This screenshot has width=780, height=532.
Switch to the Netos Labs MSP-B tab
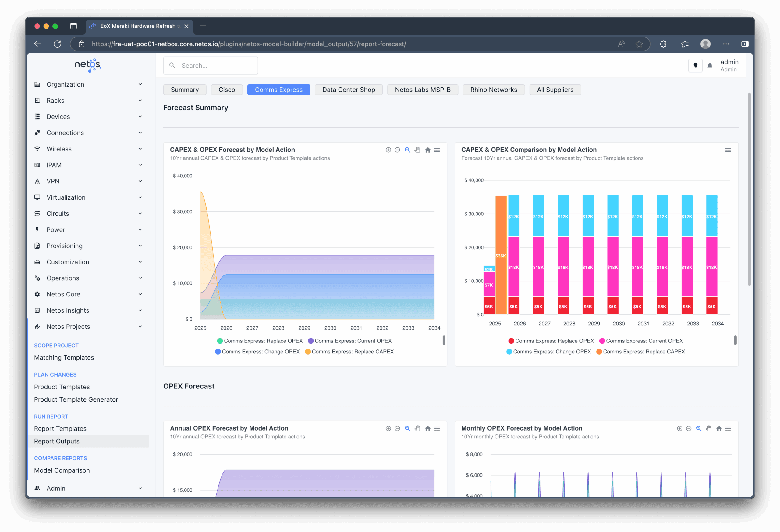[423, 90]
